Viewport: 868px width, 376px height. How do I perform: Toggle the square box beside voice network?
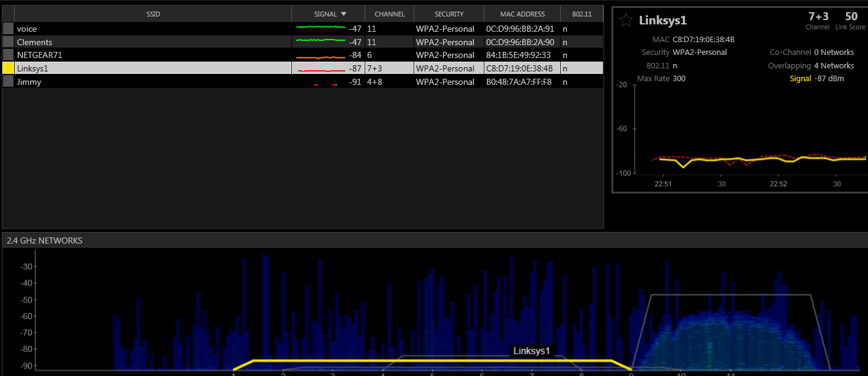tap(8, 29)
